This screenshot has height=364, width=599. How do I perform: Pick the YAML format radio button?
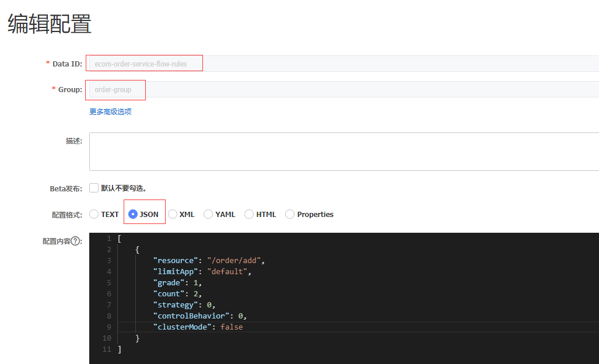tap(208, 214)
